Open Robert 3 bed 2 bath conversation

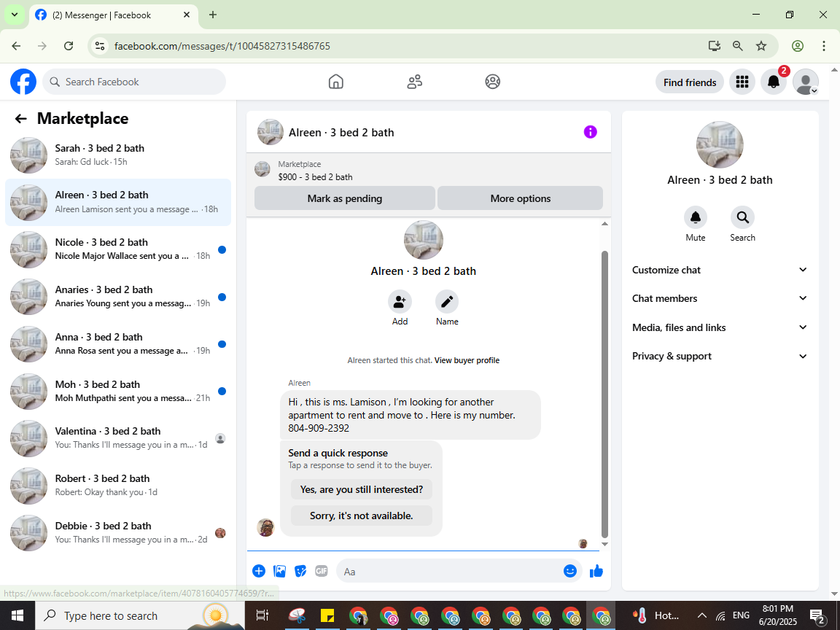coord(118,486)
